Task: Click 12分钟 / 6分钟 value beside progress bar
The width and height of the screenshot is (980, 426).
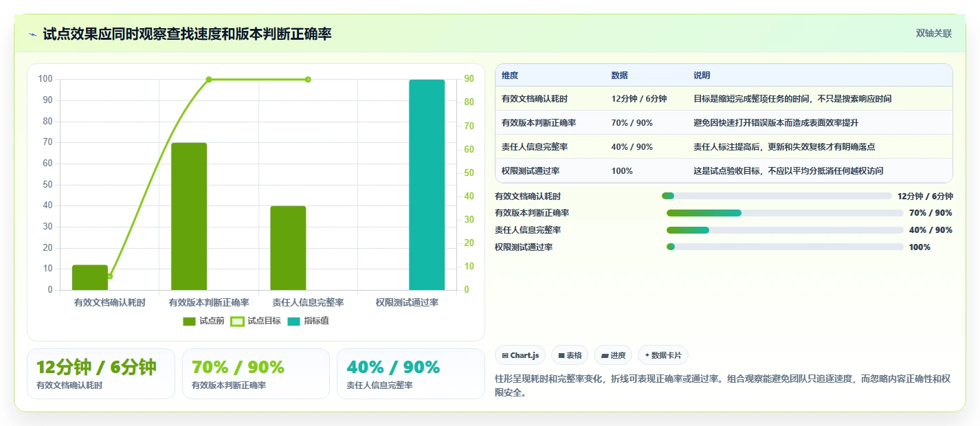Action: tap(925, 196)
